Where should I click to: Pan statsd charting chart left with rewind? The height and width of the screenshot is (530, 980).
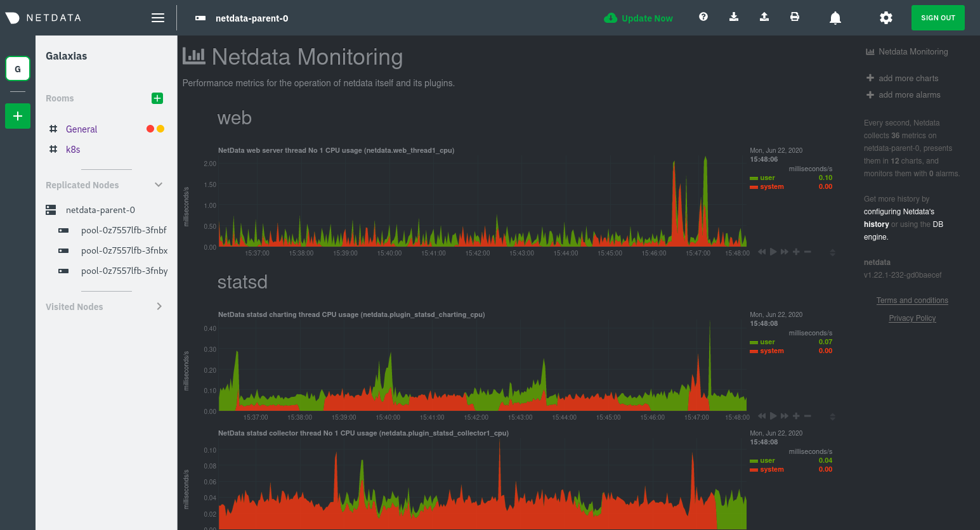point(762,416)
